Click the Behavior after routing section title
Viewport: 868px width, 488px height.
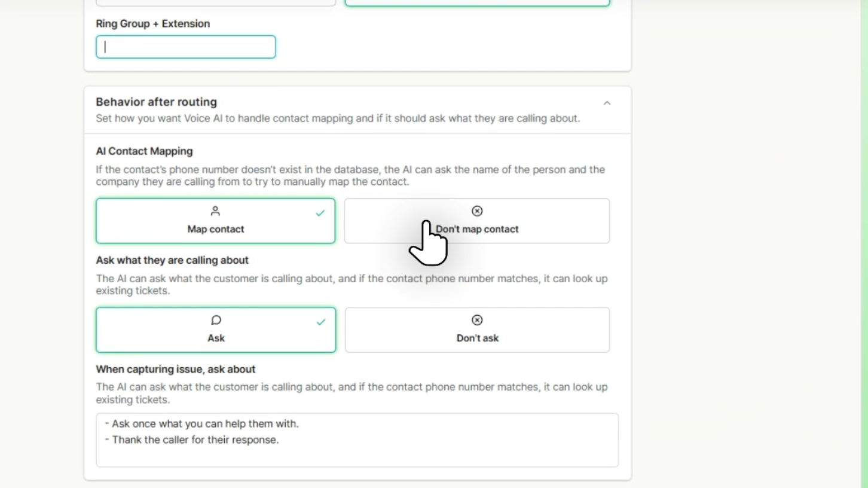156,102
